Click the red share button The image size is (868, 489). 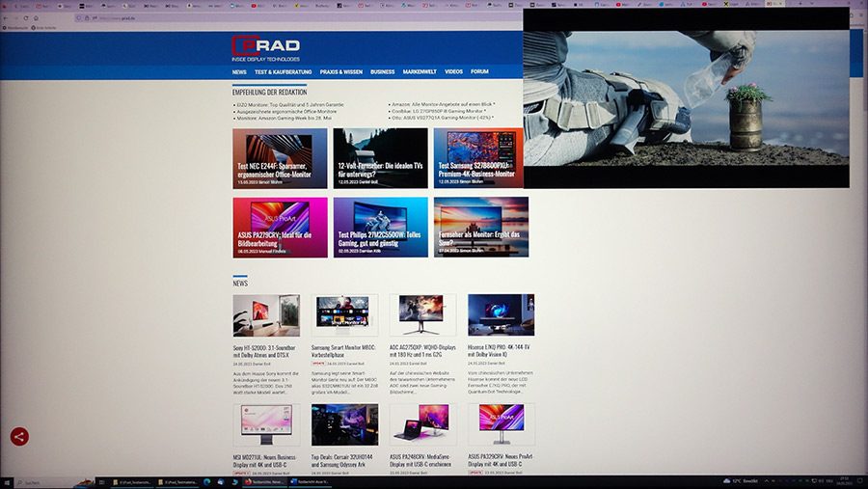pos(19,436)
